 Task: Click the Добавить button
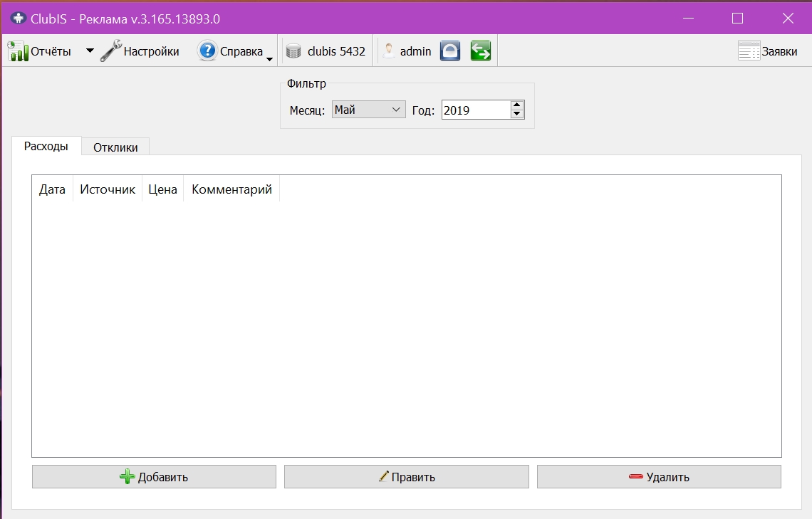[x=154, y=476]
